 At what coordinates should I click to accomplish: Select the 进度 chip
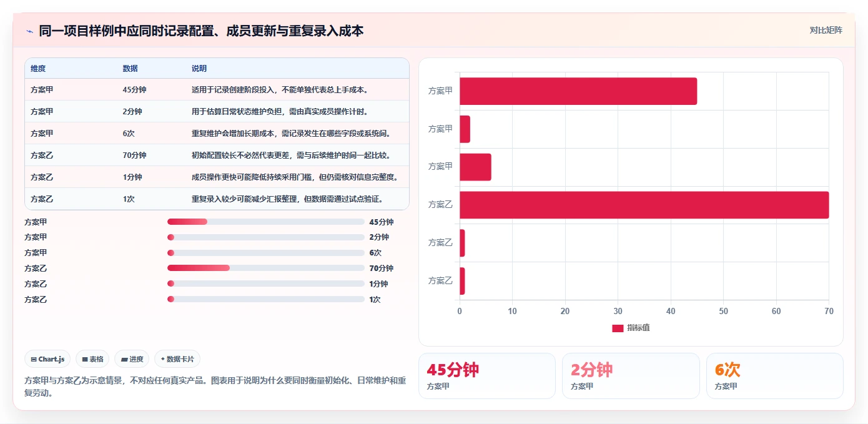(132, 359)
